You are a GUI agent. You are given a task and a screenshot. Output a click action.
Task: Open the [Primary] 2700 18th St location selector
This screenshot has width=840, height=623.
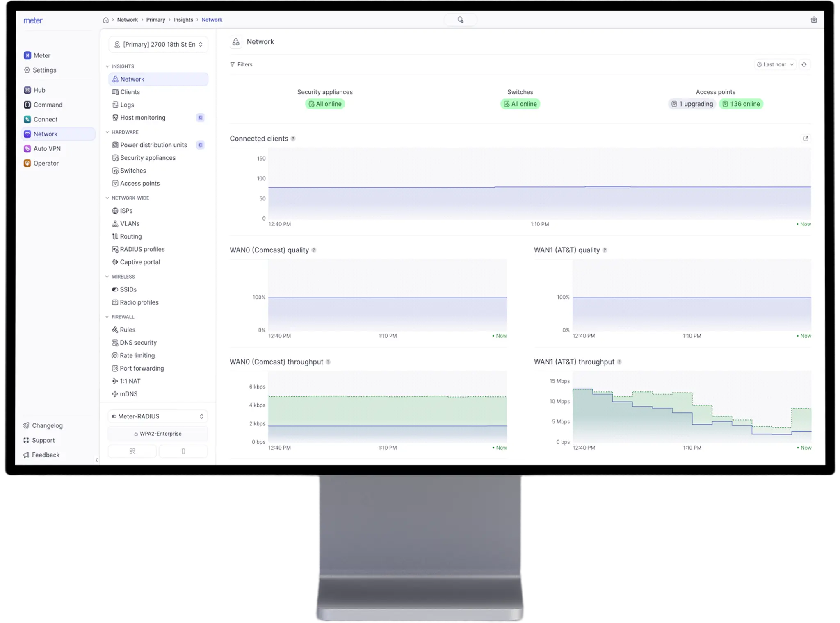[158, 44]
